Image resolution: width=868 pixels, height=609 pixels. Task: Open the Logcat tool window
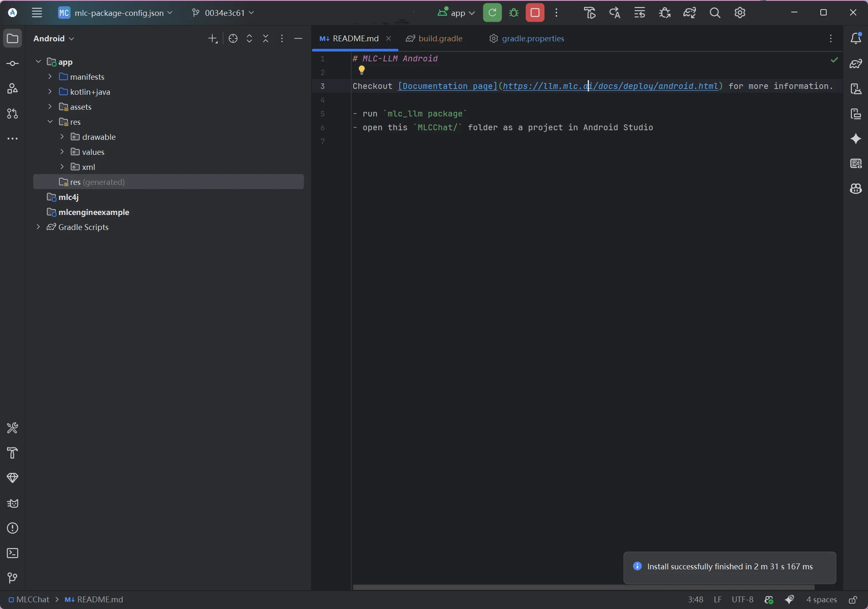pyautogui.click(x=13, y=503)
